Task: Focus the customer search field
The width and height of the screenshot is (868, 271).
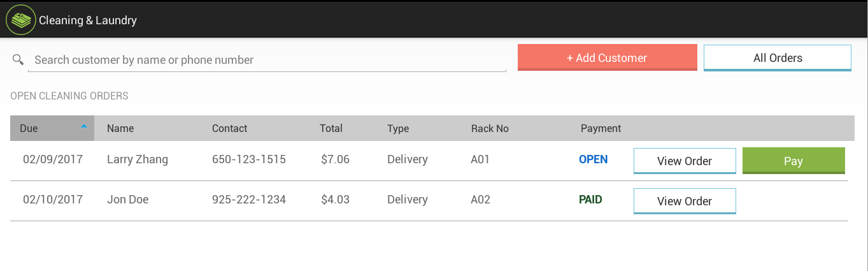Action: coord(267,60)
